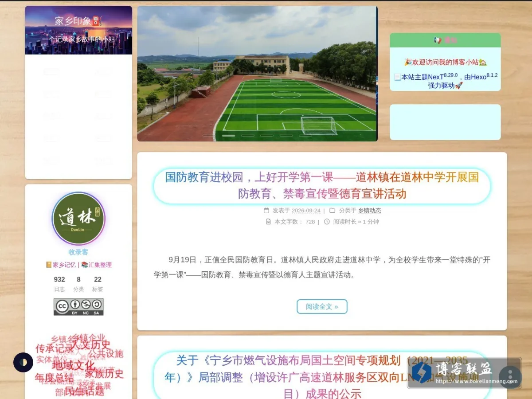Click the football field carousel image
Screen dimensions: 532x399
[257, 74]
